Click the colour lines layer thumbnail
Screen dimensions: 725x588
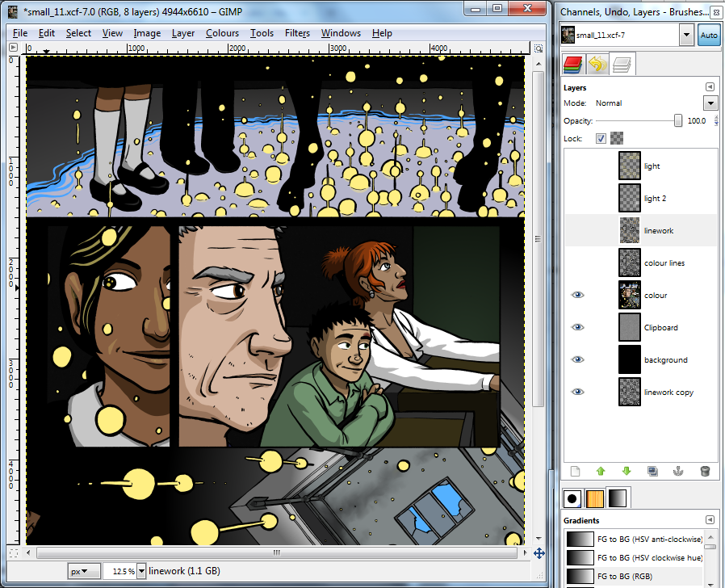click(x=630, y=262)
